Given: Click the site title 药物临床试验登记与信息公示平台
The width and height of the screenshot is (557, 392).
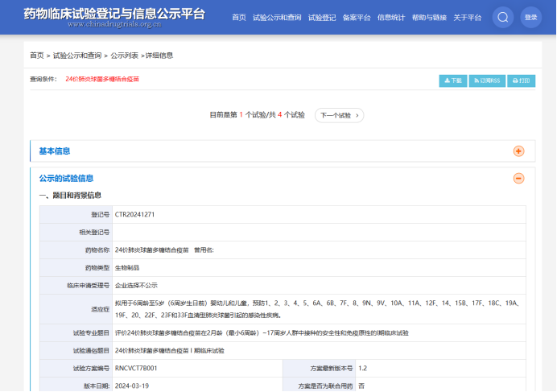Looking at the screenshot, I should pyautogui.click(x=114, y=14).
